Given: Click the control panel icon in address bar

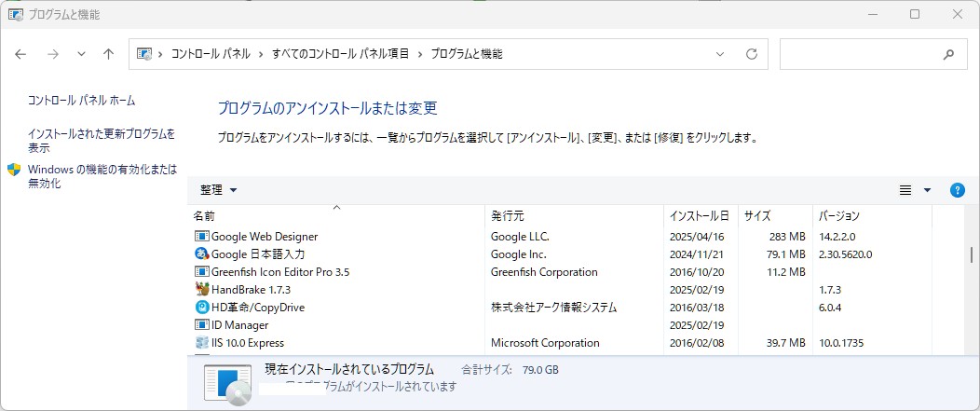Looking at the screenshot, I should point(144,54).
